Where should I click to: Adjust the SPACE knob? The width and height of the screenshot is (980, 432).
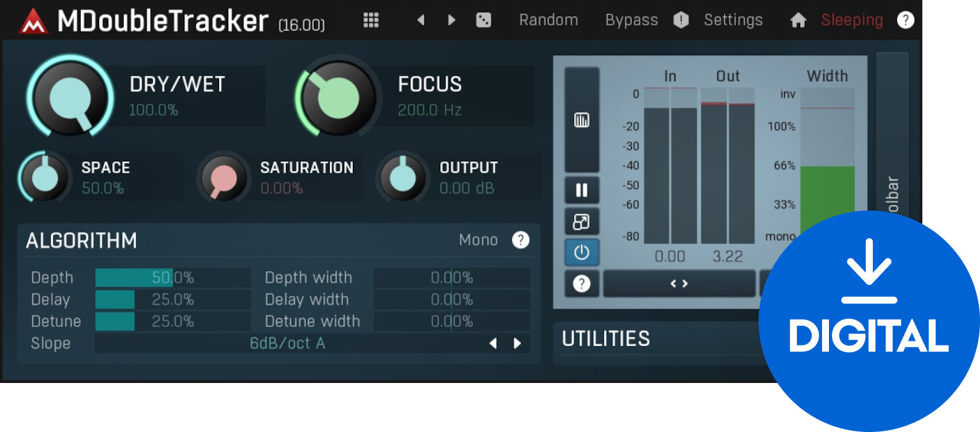point(44,178)
